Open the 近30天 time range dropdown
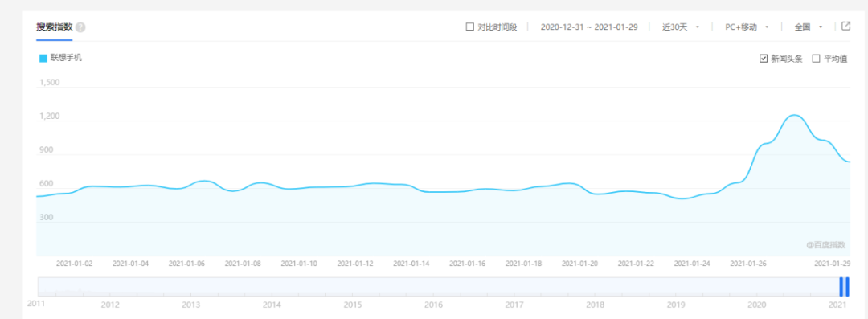868x319 pixels. click(681, 27)
